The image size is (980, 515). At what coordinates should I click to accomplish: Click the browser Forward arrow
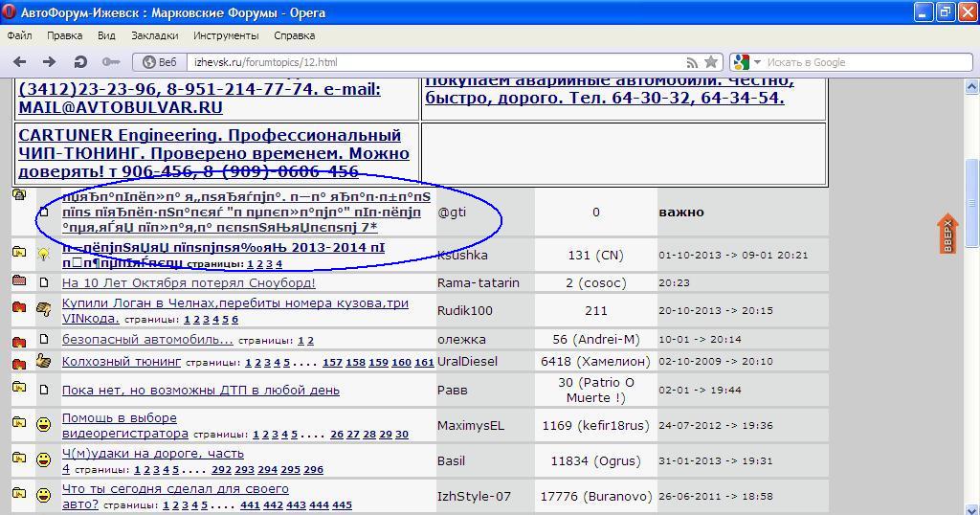point(49,62)
